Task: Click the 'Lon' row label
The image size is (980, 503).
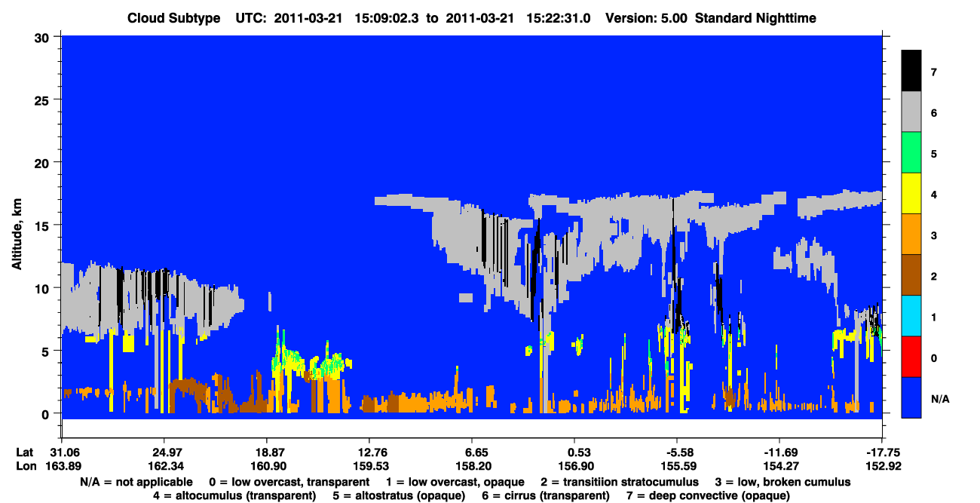Action: (x=26, y=466)
